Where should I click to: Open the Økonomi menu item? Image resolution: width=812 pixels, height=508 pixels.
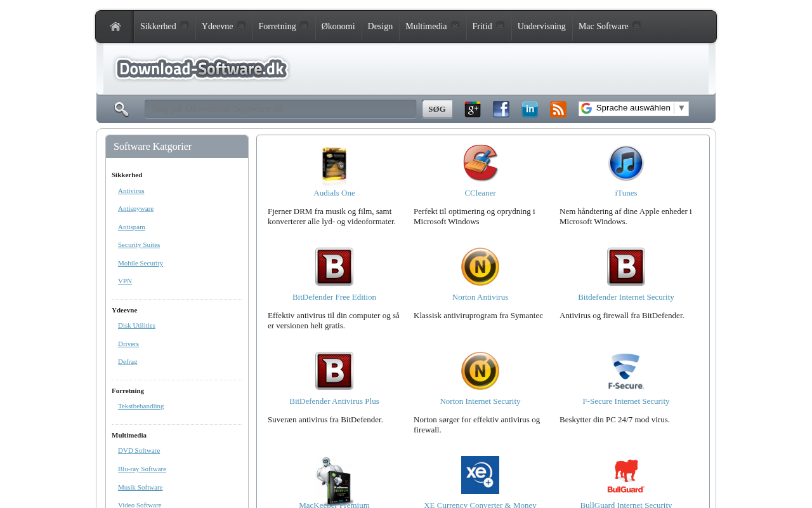click(x=338, y=27)
